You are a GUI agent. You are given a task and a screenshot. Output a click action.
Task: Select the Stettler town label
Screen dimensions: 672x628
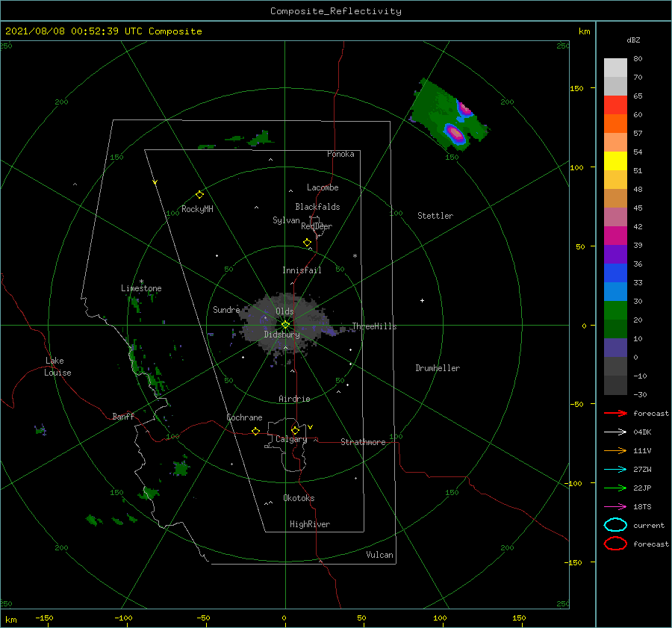click(x=435, y=216)
